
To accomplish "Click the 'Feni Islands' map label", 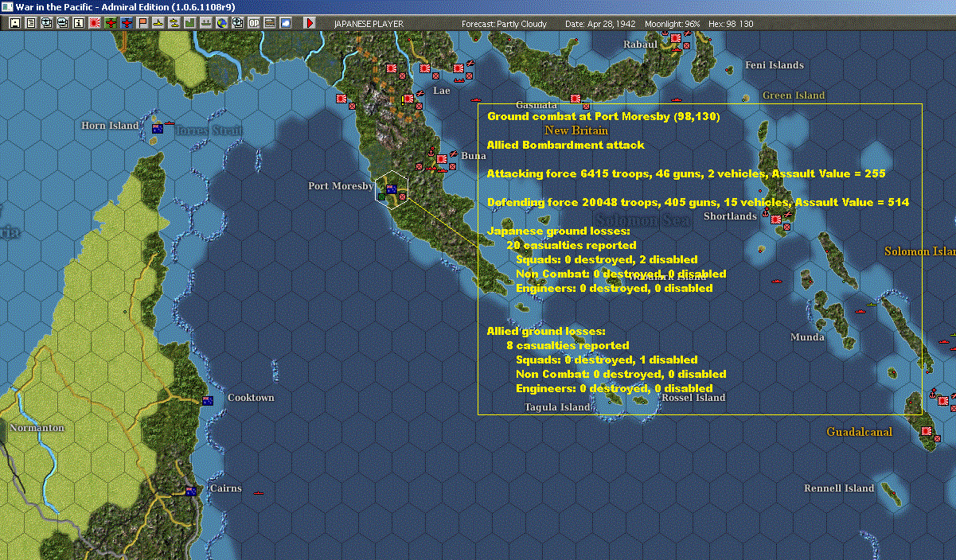I will coord(775,65).
